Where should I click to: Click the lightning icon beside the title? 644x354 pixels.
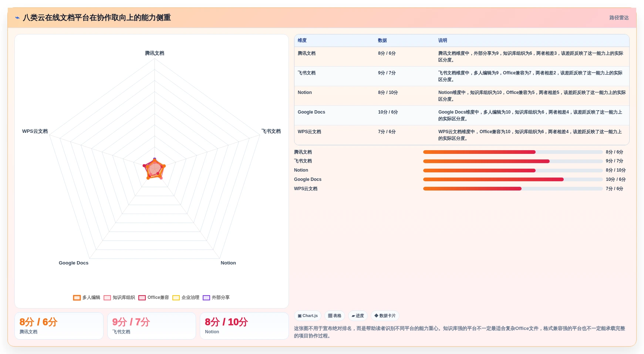17,18
